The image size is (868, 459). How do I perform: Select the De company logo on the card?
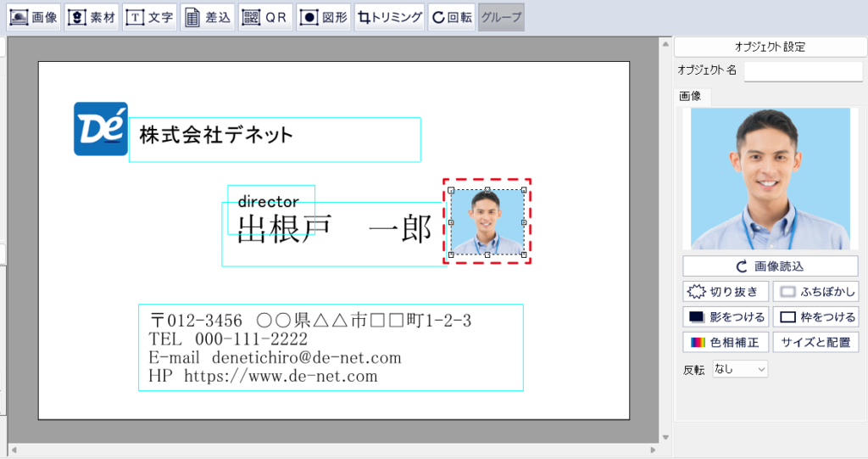pyautogui.click(x=101, y=129)
